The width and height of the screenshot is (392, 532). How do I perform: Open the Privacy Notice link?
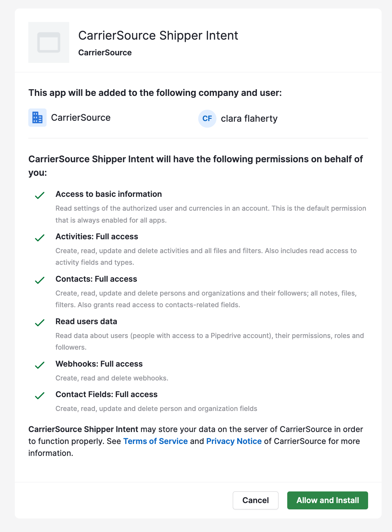click(x=234, y=441)
